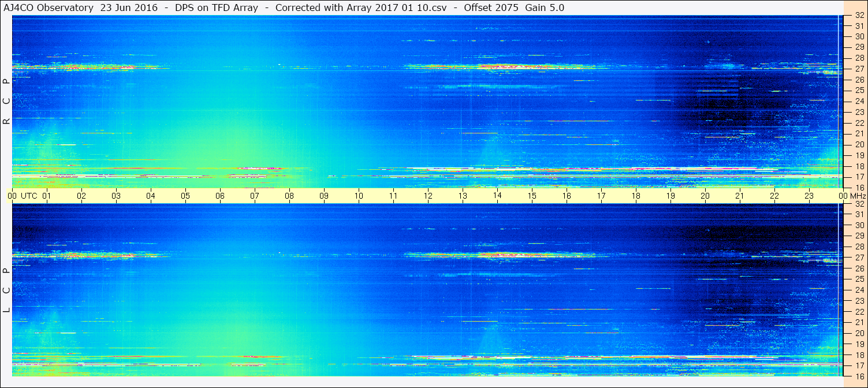
Task: Click the 32 MHz label on LCP scale
Action: [x=859, y=204]
